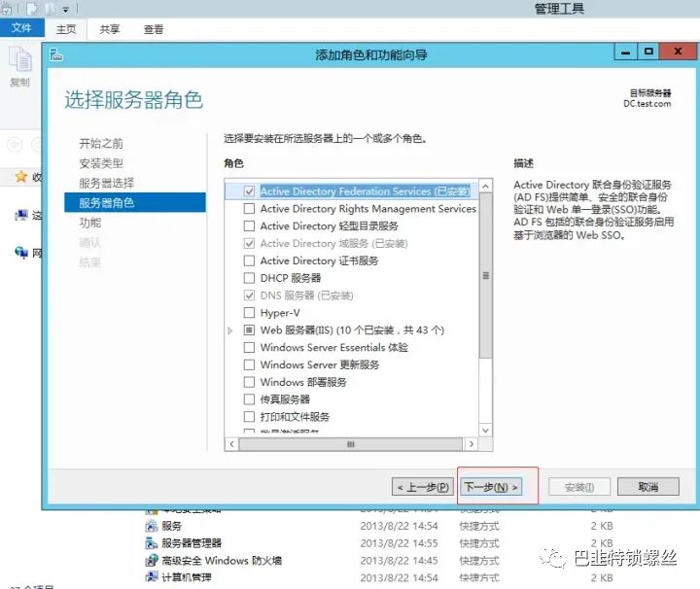
Task: Open 文件 tab in Explorer ribbon
Action: click(x=21, y=27)
